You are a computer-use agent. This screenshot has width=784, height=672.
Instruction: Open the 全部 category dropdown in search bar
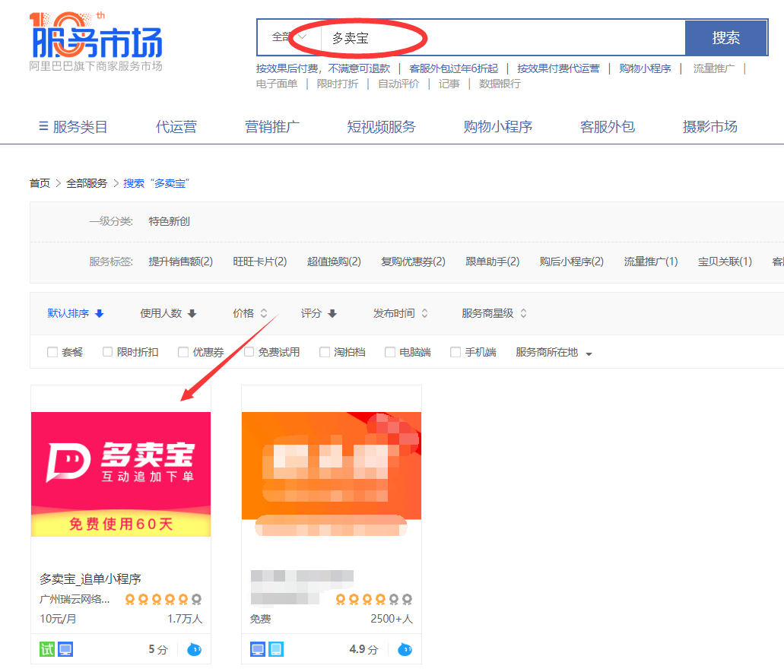pyautogui.click(x=290, y=37)
